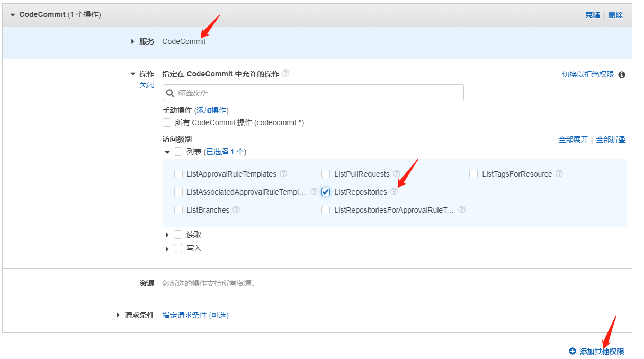Click the 添加操作 link

[211, 110]
